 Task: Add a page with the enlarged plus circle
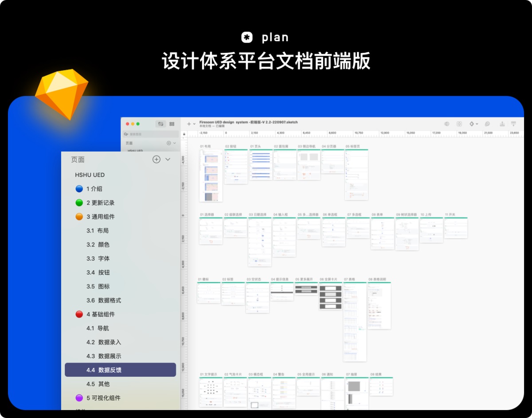tap(156, 160)
